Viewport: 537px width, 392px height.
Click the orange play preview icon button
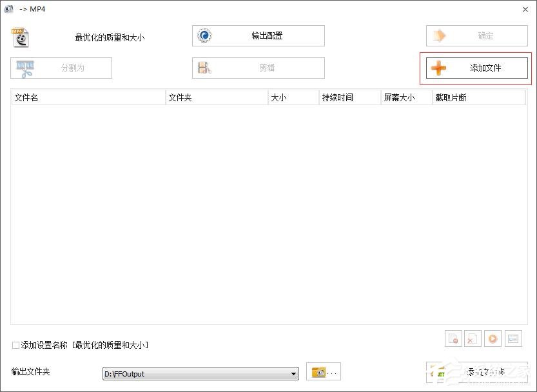pos(493,338)
